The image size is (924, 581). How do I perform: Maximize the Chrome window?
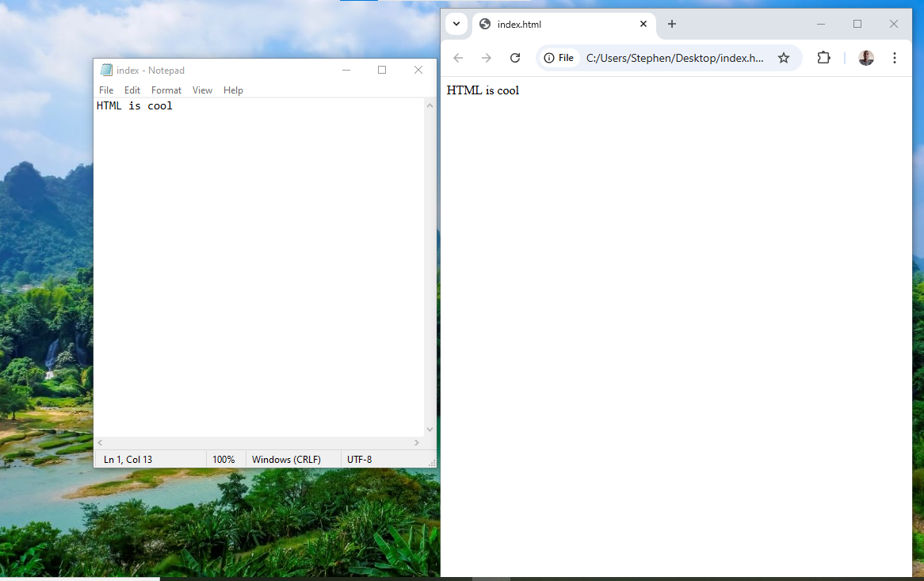tap(857, 24)
